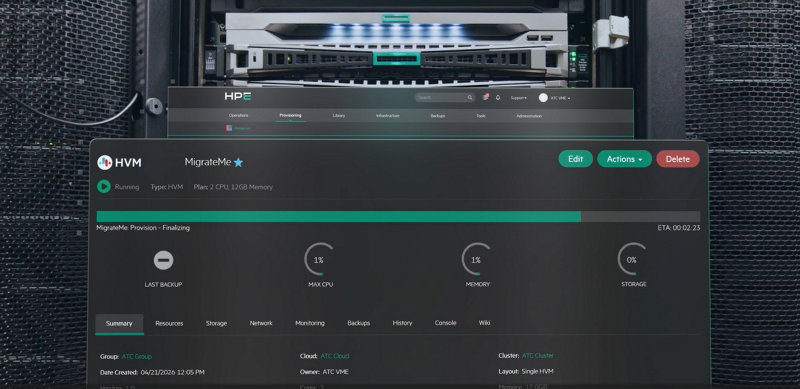Switch to the Console tab
800x389 pixels.
445,323
